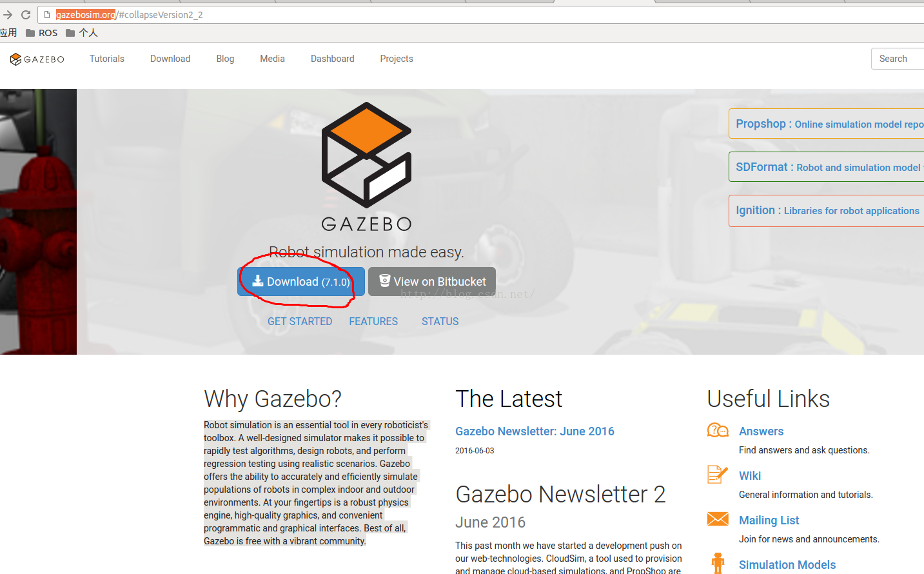Open the Tutorials menu item
This screenshot has width=924, height=574.
coord(107,59)
